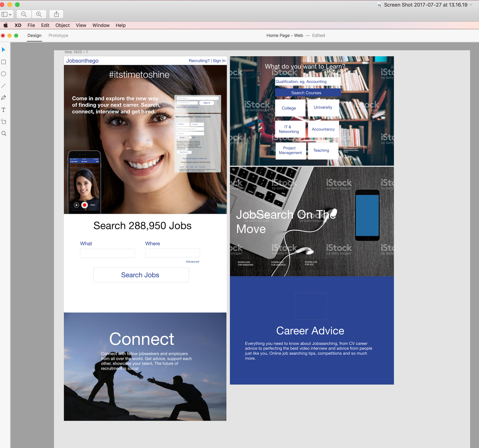Click the What input field
This screenshot has width=479, height=448.
(x=107, y=253)
